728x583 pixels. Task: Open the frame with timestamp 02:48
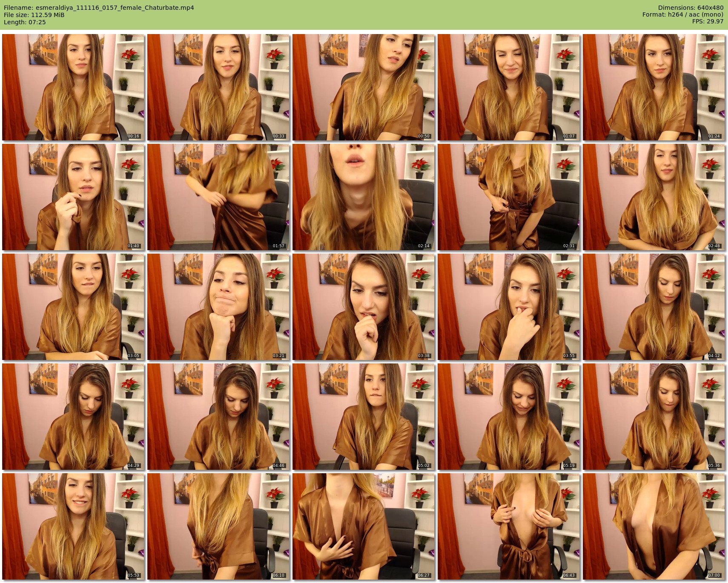coord(654,197)
